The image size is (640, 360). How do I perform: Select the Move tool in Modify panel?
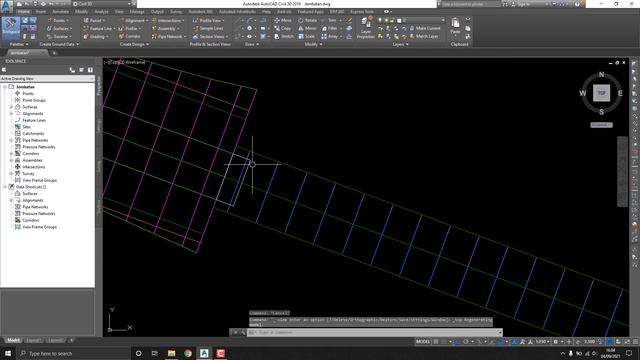283,20
